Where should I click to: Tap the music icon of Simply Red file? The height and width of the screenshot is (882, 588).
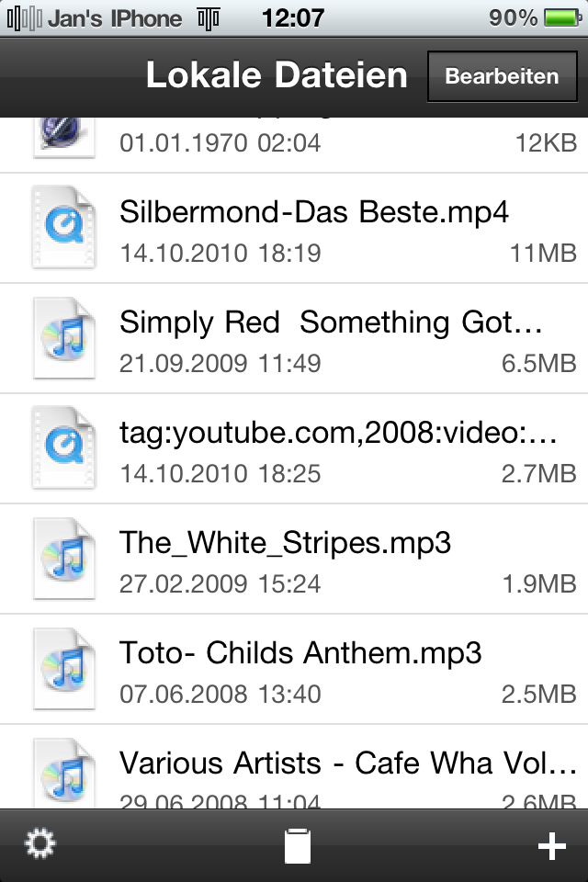63,337
